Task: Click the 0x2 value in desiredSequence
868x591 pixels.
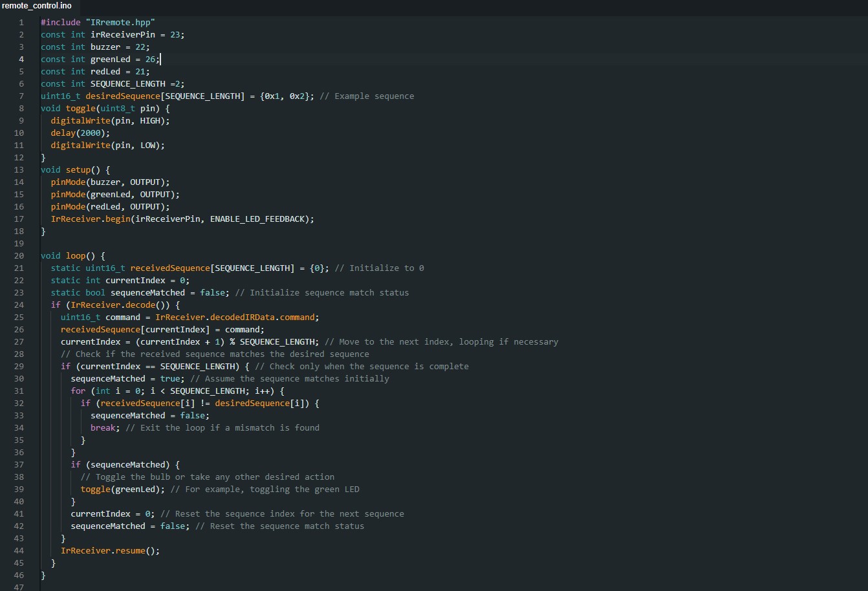Action: coord(297,96)
